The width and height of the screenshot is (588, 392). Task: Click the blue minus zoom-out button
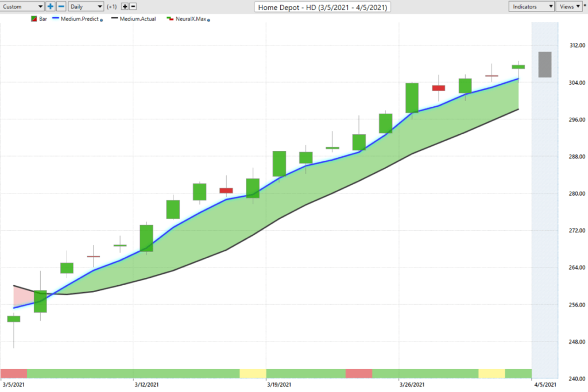click(x=61, y=6)
